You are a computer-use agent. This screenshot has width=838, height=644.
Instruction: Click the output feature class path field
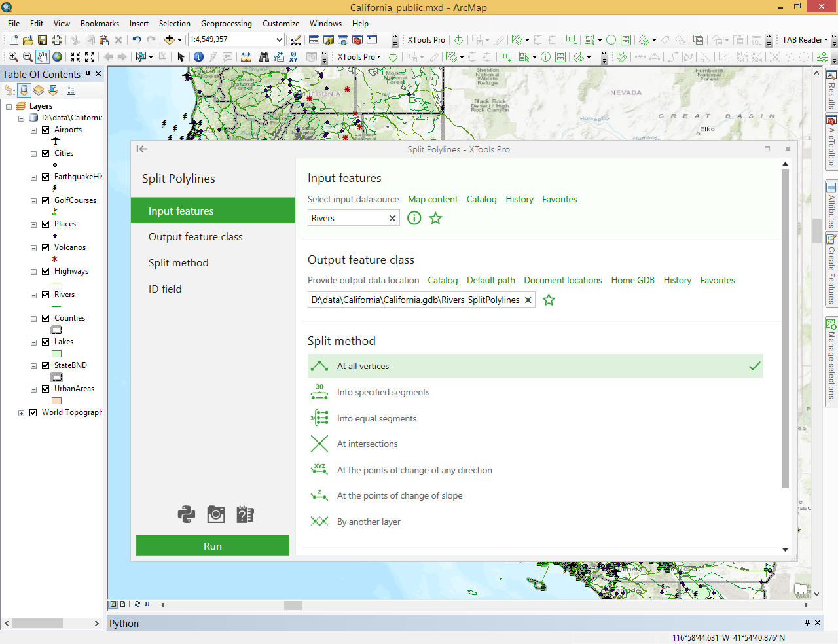click(x=422, y=300)
